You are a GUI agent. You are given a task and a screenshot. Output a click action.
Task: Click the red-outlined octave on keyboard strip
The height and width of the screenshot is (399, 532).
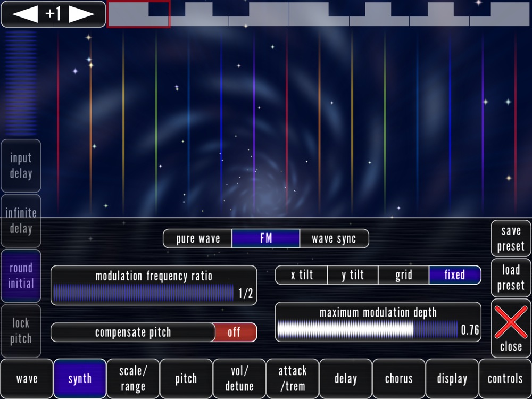point(138,14)
